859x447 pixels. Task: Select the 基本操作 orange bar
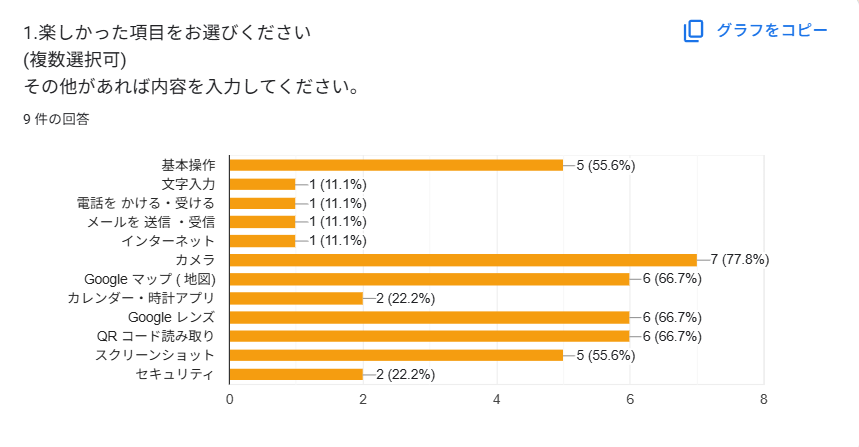(x=396, y=165)
